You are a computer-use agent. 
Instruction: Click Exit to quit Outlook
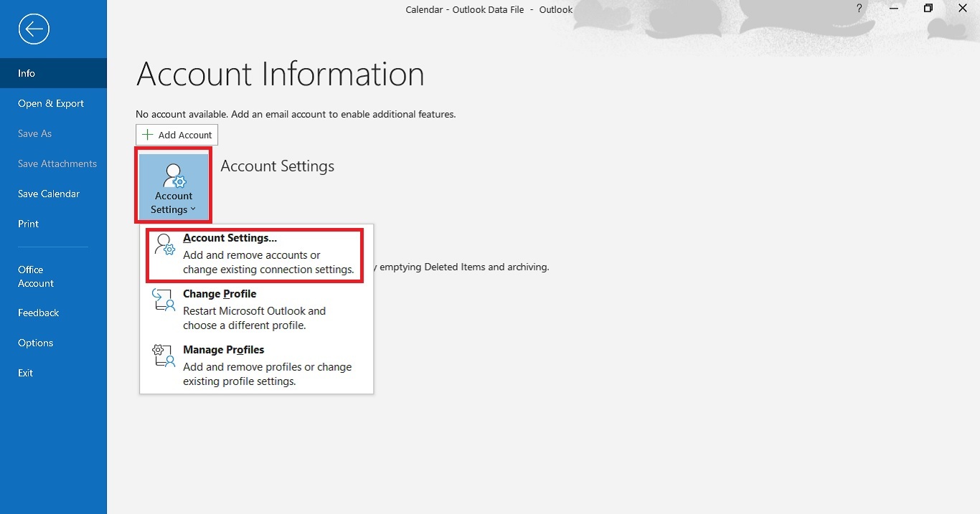pyautogui.click(x=53, y=373)
